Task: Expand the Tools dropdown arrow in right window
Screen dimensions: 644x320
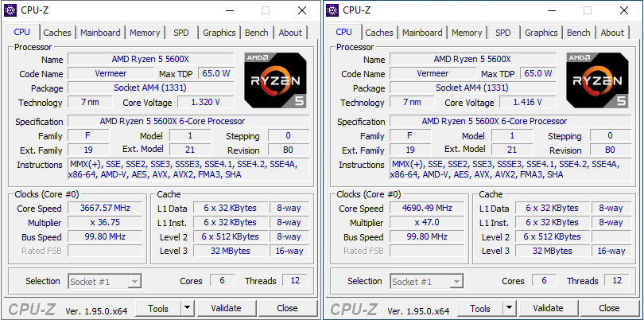Action: [x=510, y=308]
